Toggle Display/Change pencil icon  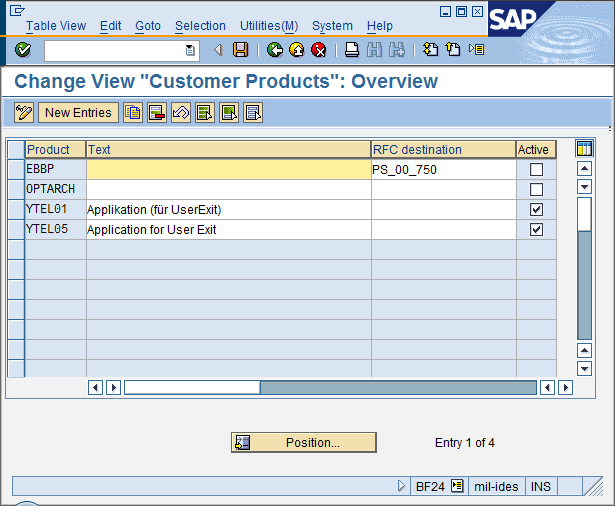point(24,113)
